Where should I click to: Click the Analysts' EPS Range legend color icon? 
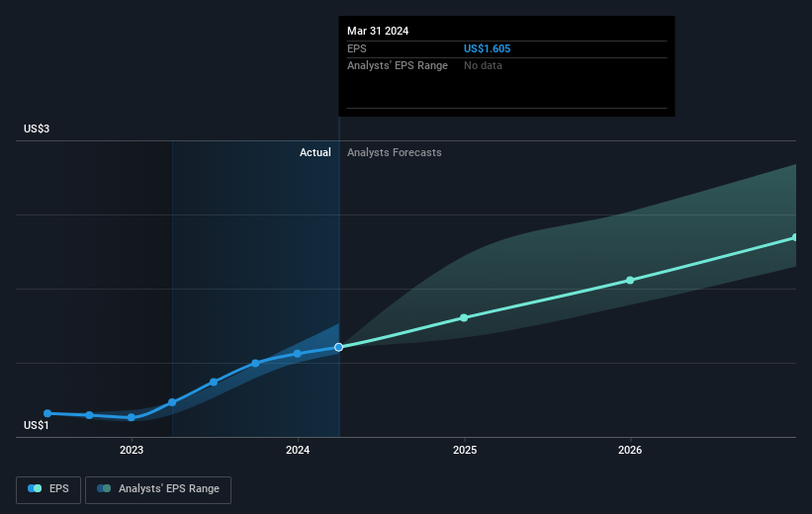pos(104,488)
